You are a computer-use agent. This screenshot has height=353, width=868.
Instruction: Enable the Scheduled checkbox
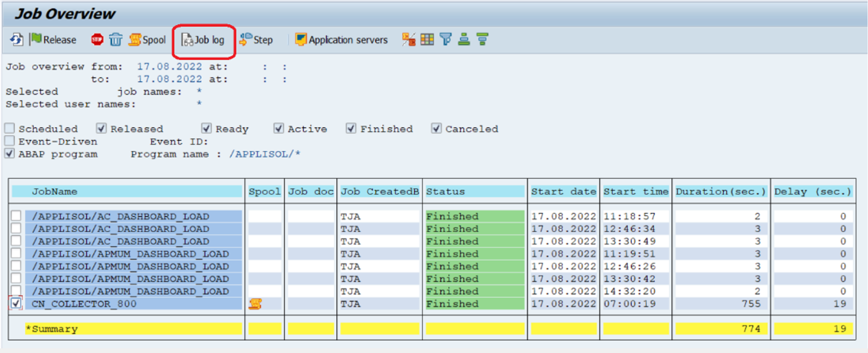(x=10, y=128)
